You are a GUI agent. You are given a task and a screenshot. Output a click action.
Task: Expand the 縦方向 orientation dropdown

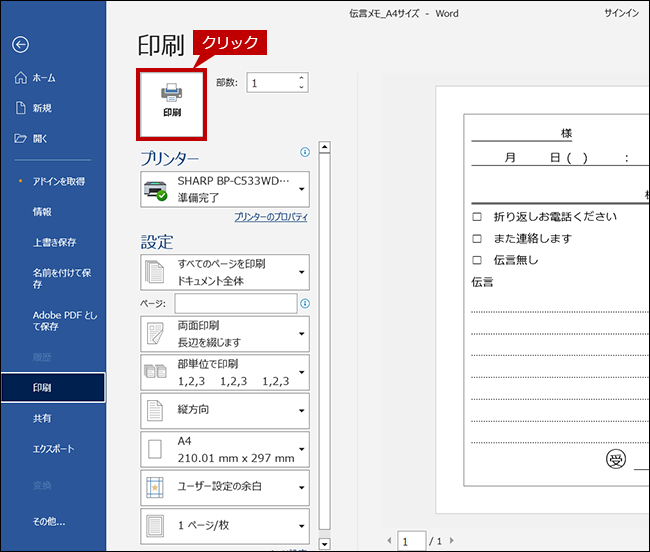[225, 410]
